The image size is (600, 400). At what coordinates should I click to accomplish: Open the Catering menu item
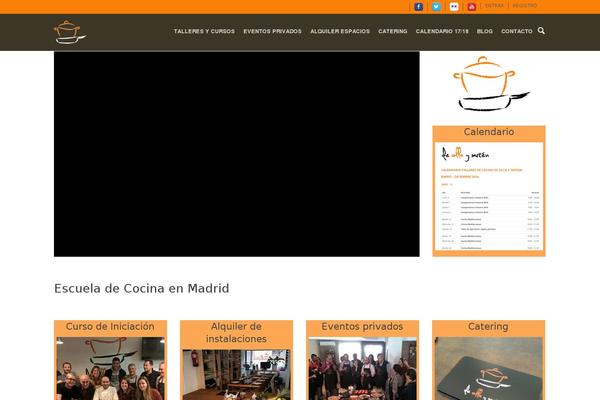393,31
